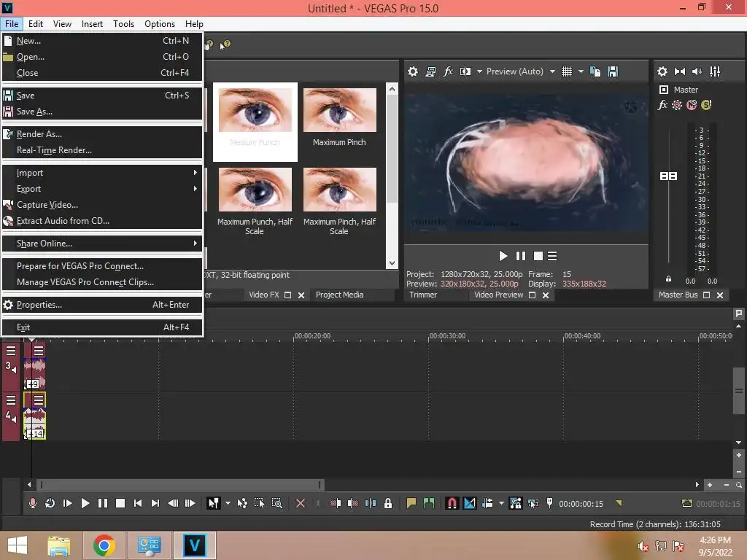Image resolution: width=747 pixels, height=560 pixels.
Task: Expand the Export submenu
Action: point(102,189)
